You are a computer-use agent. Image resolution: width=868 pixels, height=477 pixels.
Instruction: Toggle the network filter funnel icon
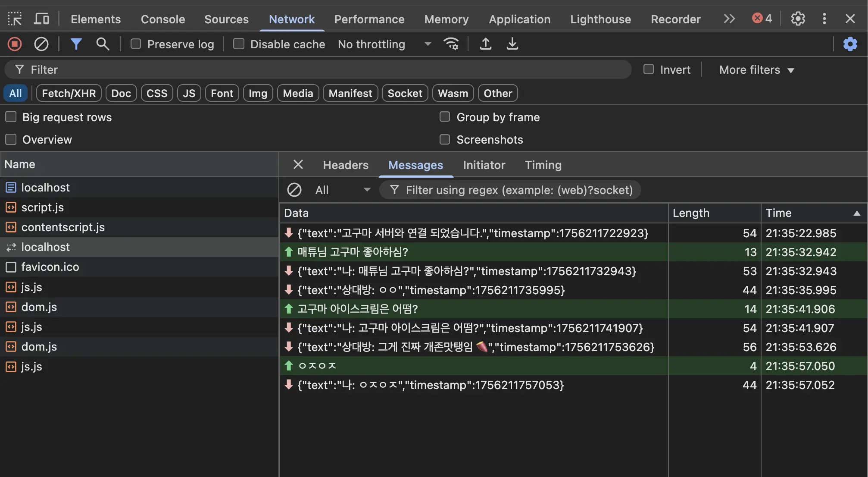(x=76, y=44)
